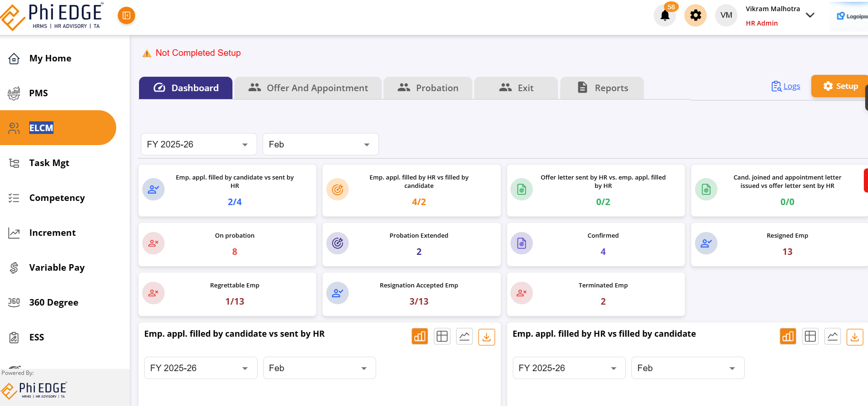Switch to the Offer And Appointment tab
This screenshot has width=868, height=406.
tap(308, 88)
